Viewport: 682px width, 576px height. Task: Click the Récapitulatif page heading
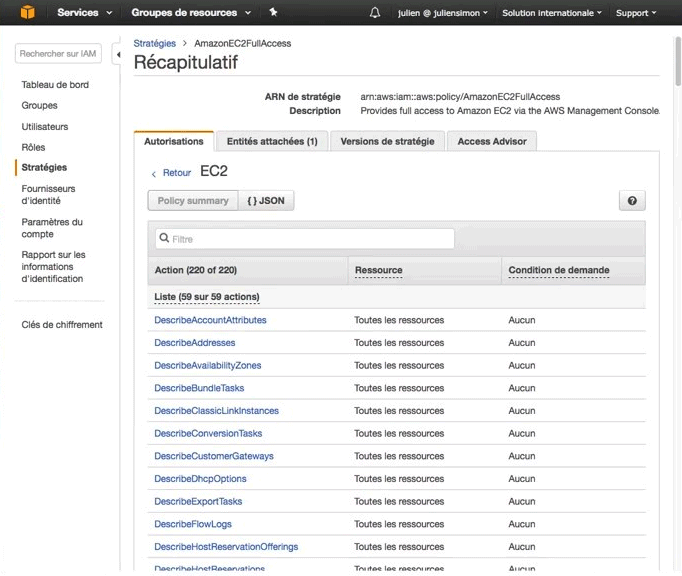click(186, 63)
